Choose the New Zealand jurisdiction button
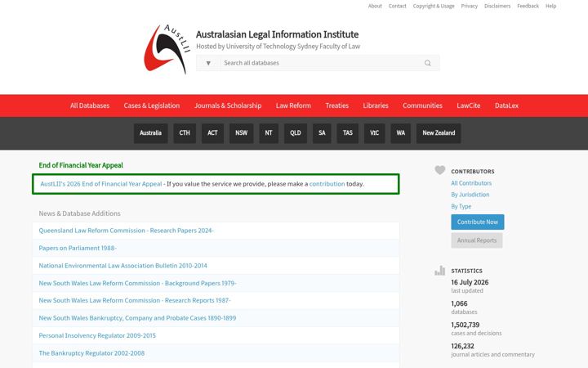This screenshot has width=588, height=368. click(439, 133)
